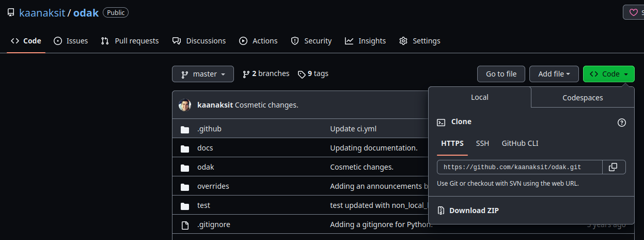644x240 pixels.
Task: View the 2 branches link
Action: pyautogui.click(x=266, y=73)
